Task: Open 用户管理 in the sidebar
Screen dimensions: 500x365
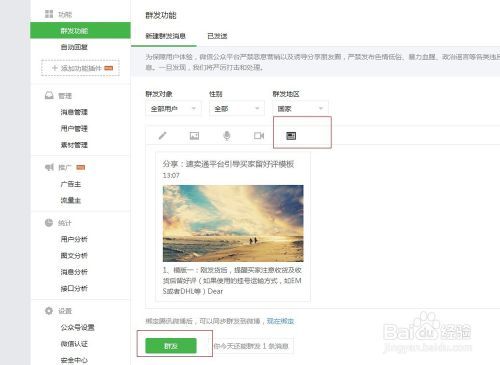Action: (74, 128)
